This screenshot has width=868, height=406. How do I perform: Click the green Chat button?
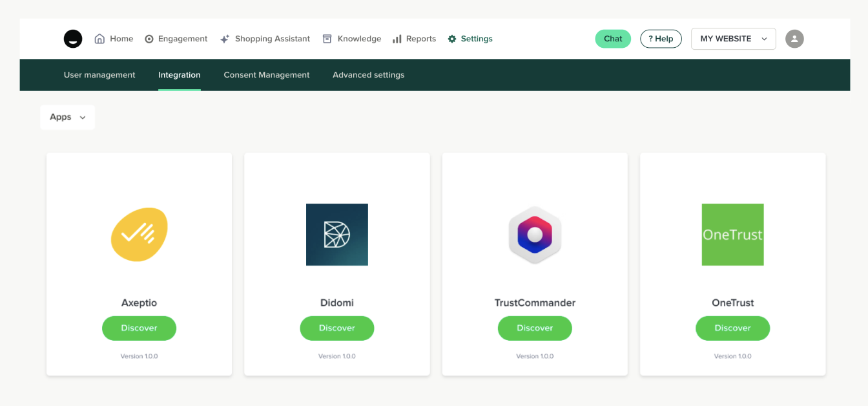pyautogui.click(x=613, y=39)
